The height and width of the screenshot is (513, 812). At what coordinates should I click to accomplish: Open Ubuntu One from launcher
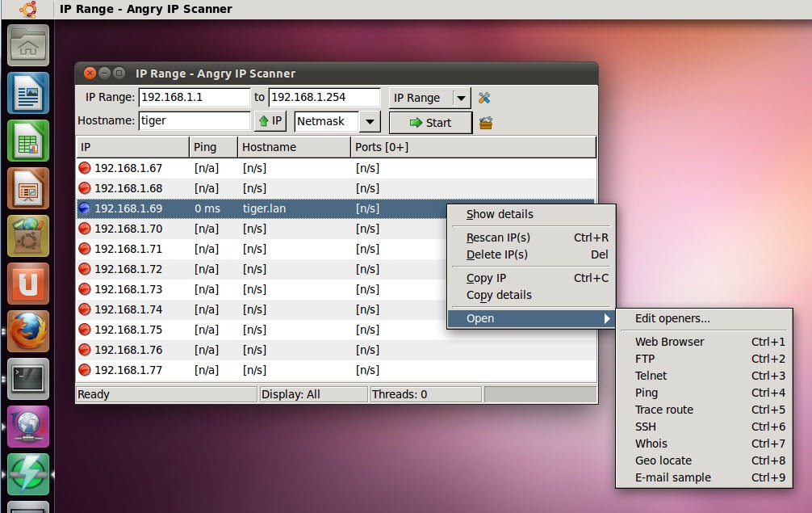click(x=28, y=284)
